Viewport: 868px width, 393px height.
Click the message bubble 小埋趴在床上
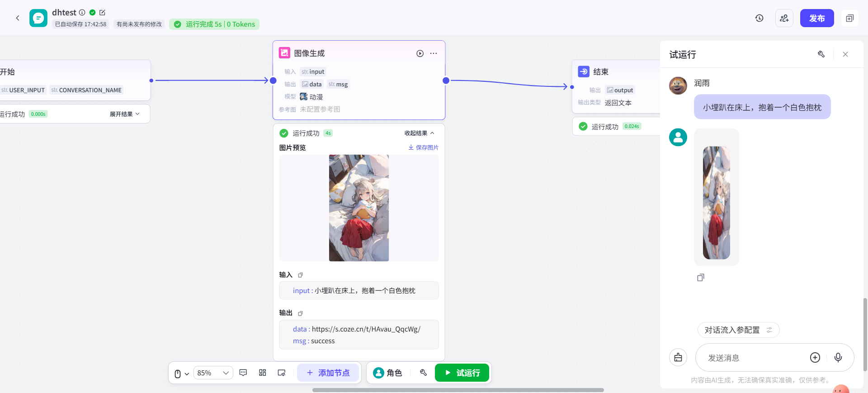pos(762,107)
